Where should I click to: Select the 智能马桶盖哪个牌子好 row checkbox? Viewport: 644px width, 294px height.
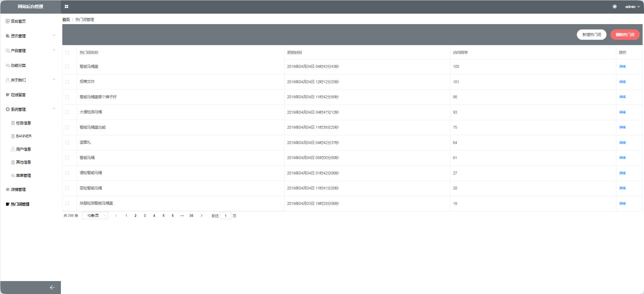[67, 97]
